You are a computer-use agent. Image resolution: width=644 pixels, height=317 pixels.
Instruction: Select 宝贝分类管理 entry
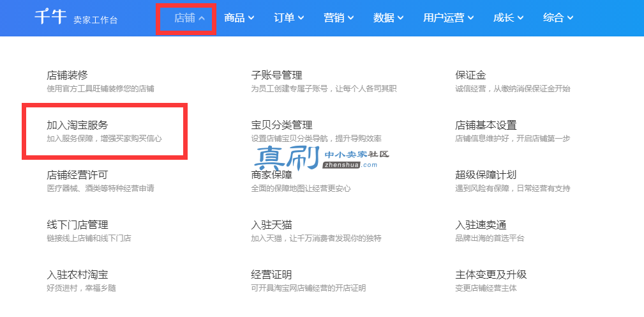coord(281,125)
